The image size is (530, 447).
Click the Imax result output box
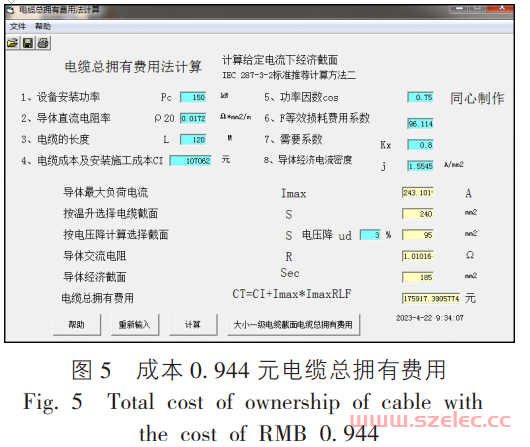coord(418,193)
